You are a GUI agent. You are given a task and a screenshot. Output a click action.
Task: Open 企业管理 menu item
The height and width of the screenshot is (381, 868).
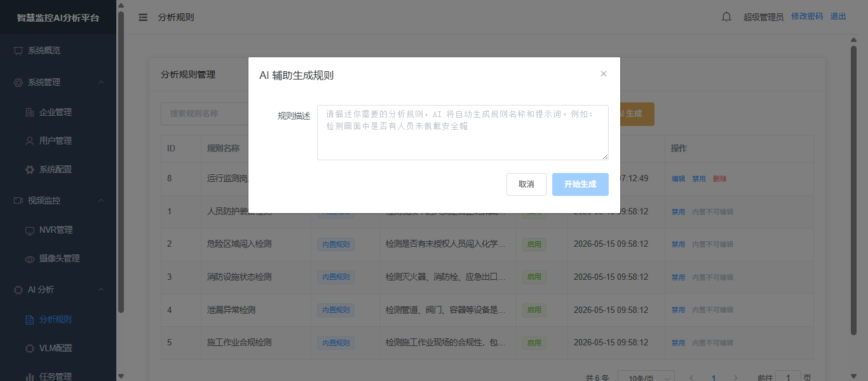[x=58, y=113]
